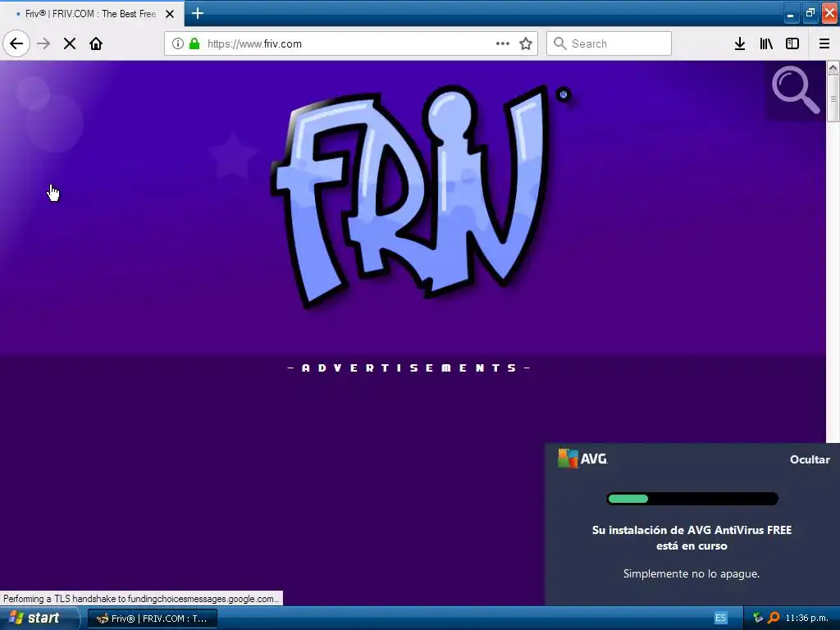Stop the page loading with the X button
840x630 pixels.
click(x=70, y=43)
